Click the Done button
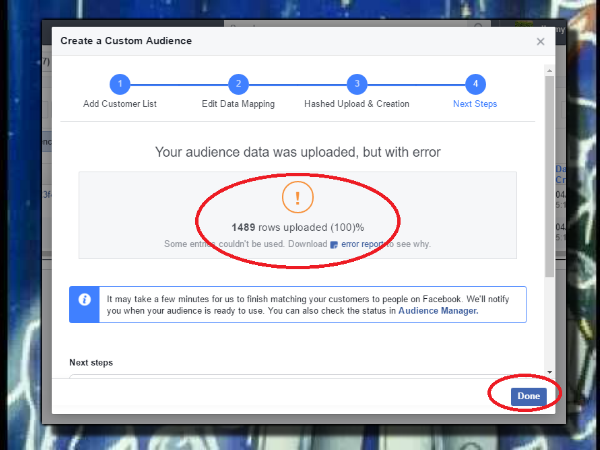600x450 pixels. 528,396
